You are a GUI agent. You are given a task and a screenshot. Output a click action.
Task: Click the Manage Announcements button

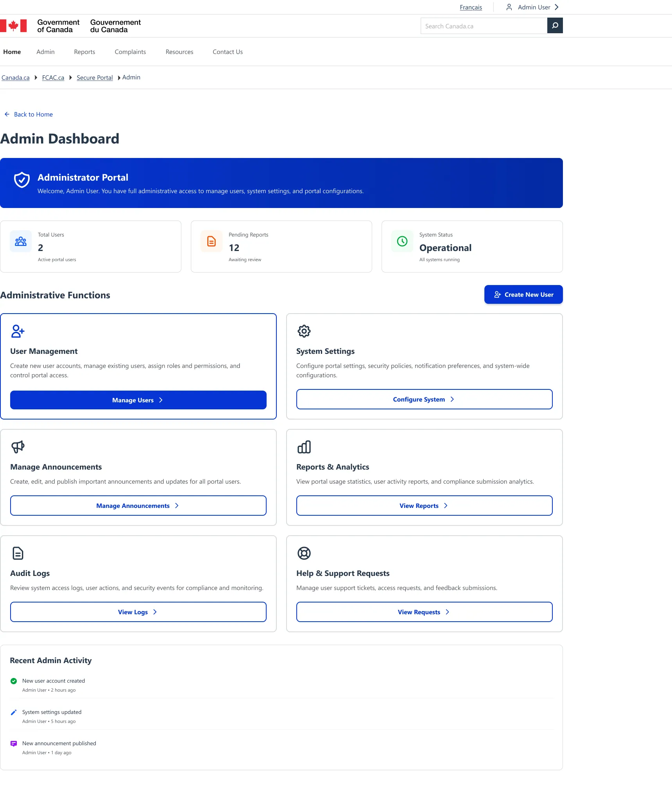tap(138, 506)
